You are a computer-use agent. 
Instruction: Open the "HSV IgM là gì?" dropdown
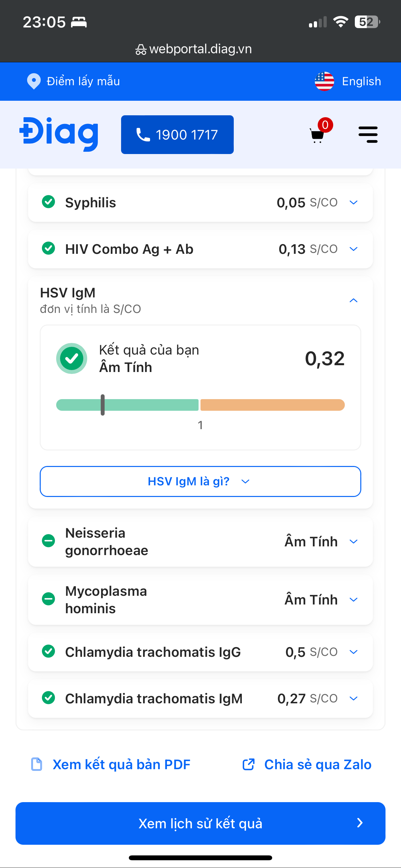pyautogui.click(x=200, y=481)
